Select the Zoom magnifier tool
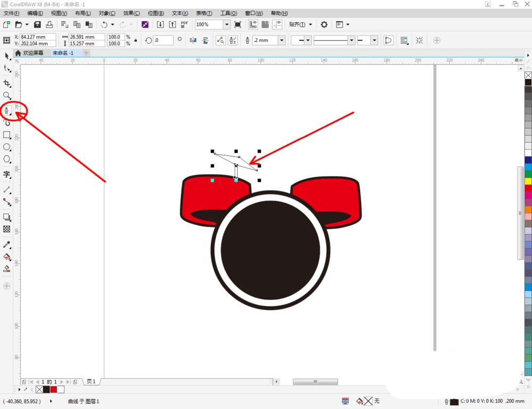Screen dimensions: 532x409 (7, 96)
